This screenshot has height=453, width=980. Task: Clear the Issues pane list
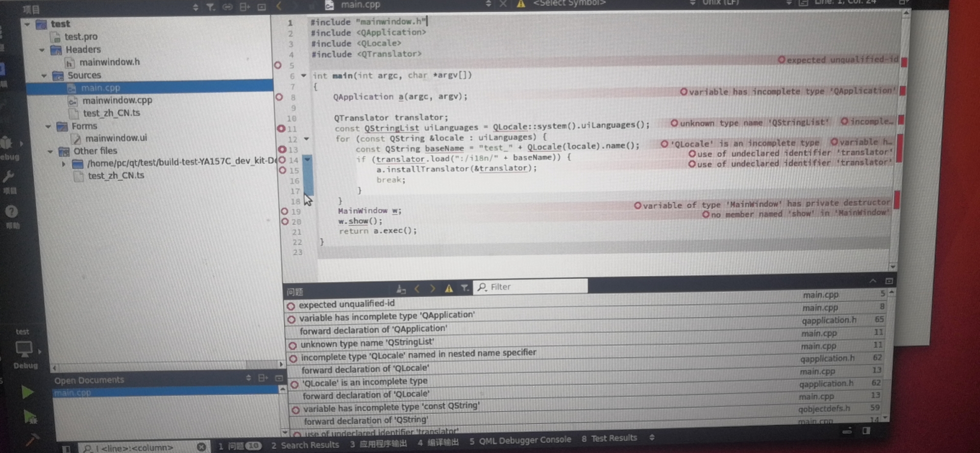pyautogui.click(x=401, y=290)
